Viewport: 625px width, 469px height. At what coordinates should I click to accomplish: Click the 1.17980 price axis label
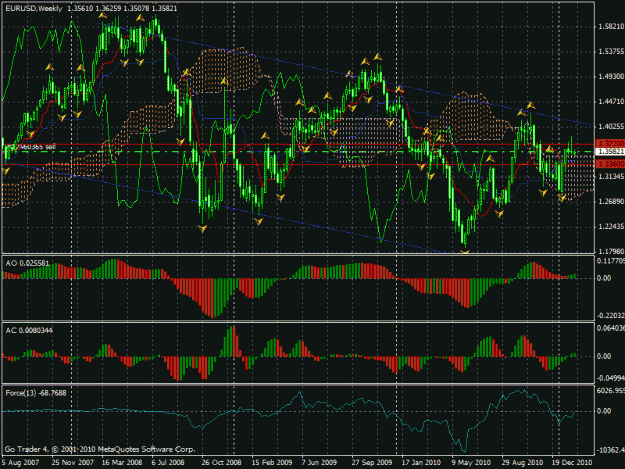click(611, 251)
